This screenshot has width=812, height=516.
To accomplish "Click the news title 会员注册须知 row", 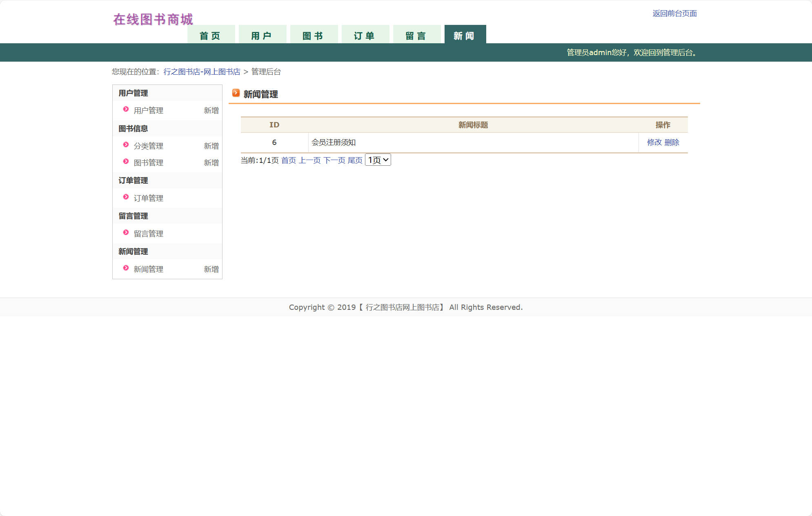I will point(334,142).
